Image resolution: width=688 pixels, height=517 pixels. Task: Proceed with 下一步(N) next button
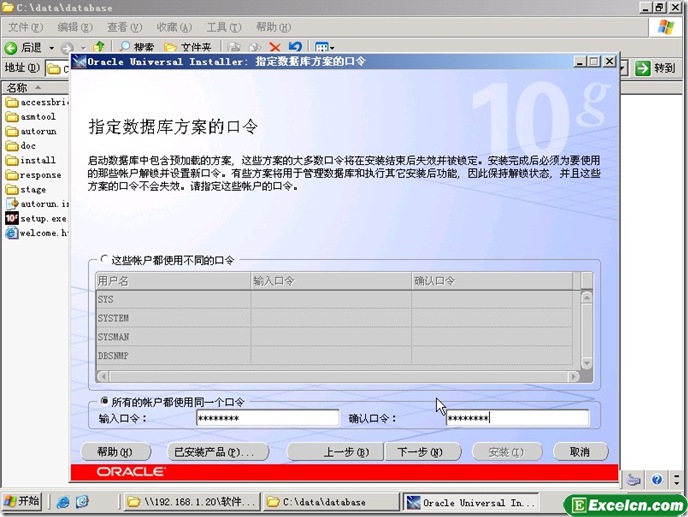coord(423,452)
